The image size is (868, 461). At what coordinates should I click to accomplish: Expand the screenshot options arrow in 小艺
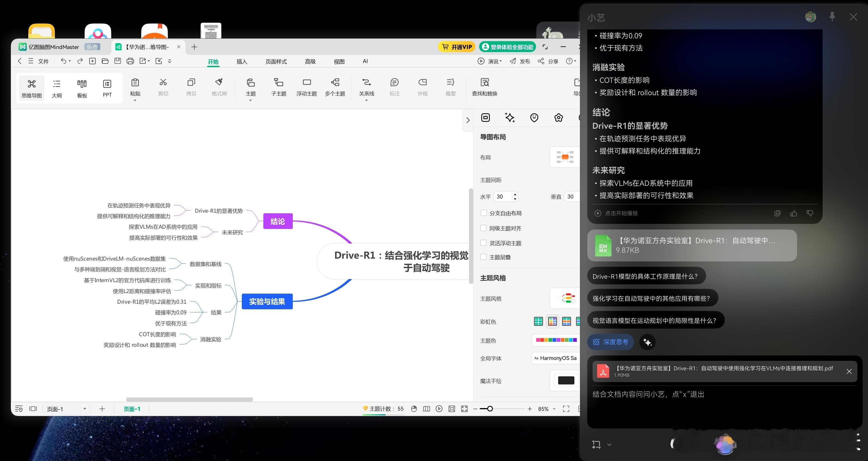(x=609, y=444)
